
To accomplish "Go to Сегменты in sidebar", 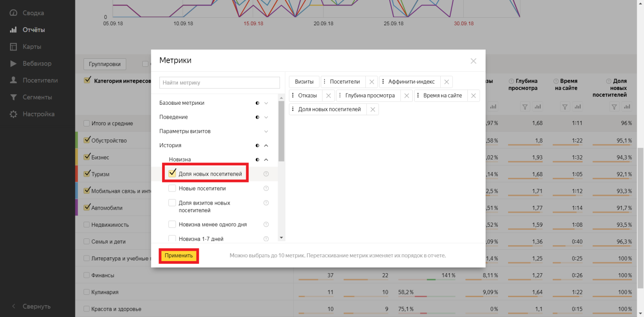I will tap(37, 97).
